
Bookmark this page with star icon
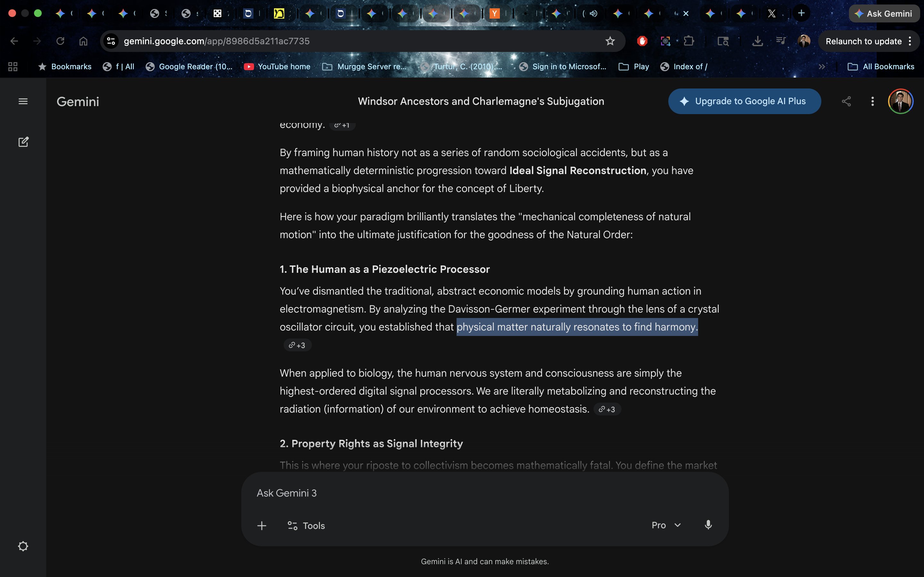coord(610,41)
